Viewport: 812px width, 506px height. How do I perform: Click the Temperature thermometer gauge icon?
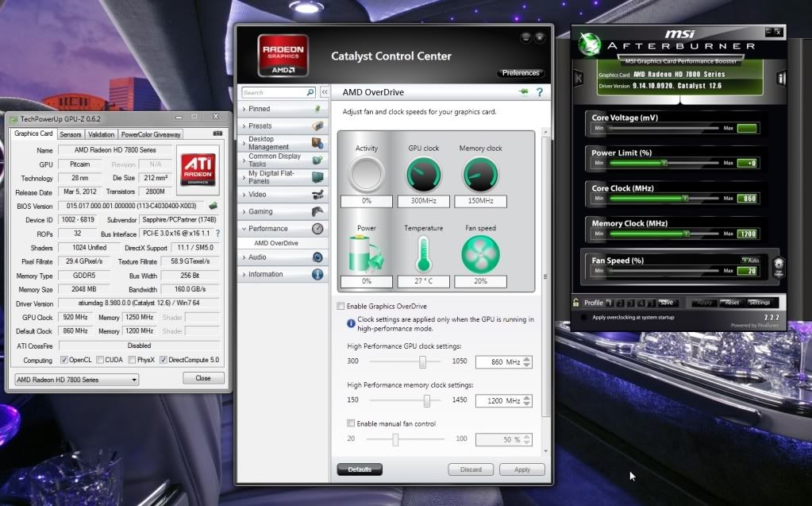click(x=424, y=254)
